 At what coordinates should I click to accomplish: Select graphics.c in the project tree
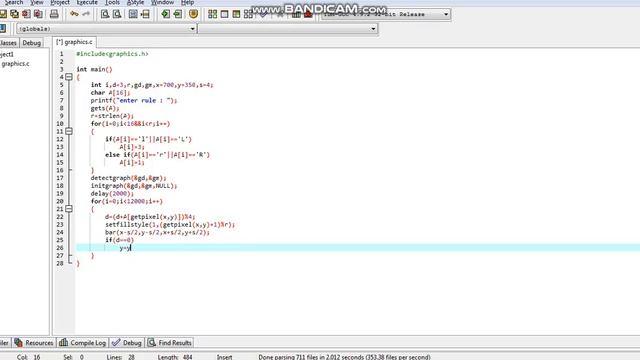click(x=16, y=64)
